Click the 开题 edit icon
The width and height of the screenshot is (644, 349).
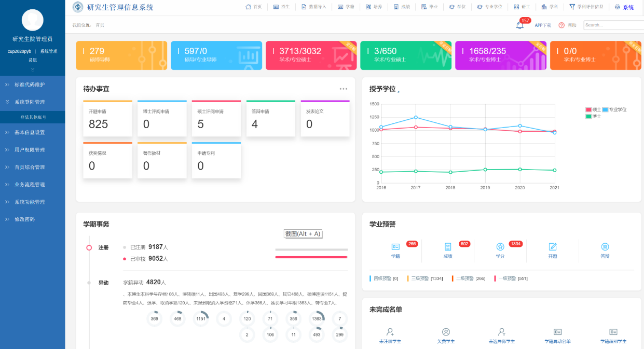pos(553,247)
